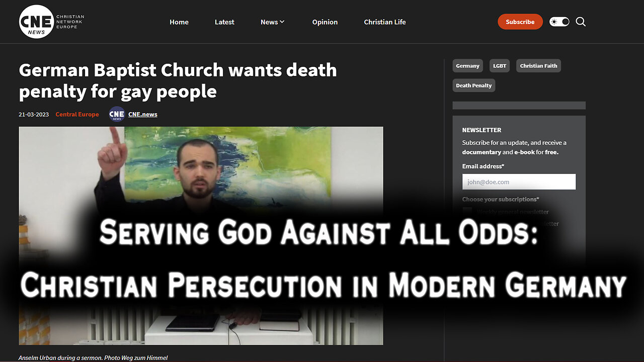Go to the Home menu item
Screen dimensions: 644x362
coord(179,22)
